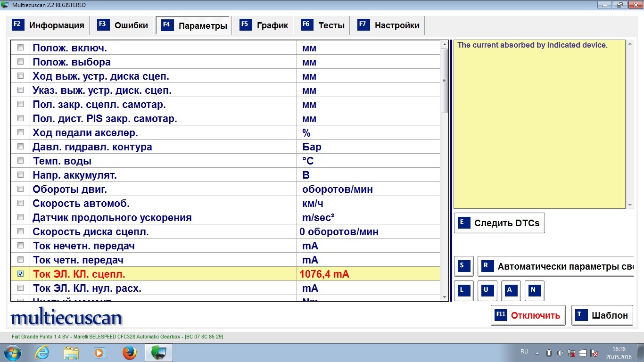Screen dimensions: 644x362
Task: Tick Пол. закр. сцепл. самотар. checkbox
Action: pyautogui.click(x=20, y=104)
